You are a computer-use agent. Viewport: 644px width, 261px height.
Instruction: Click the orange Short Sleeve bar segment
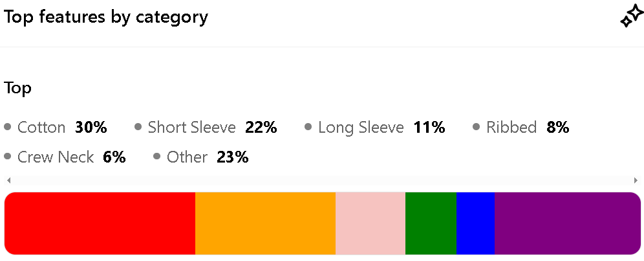click(265, 223)
